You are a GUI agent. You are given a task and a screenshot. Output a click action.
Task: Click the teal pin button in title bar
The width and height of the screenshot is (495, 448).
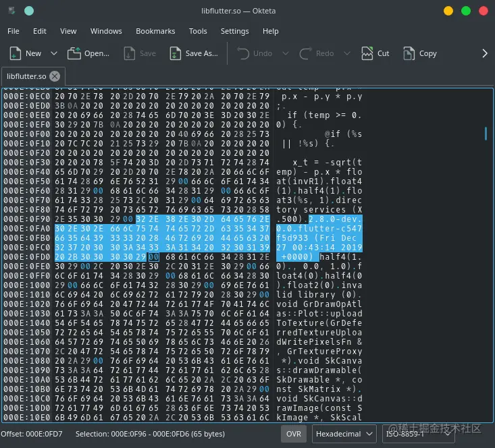[29, 11]
